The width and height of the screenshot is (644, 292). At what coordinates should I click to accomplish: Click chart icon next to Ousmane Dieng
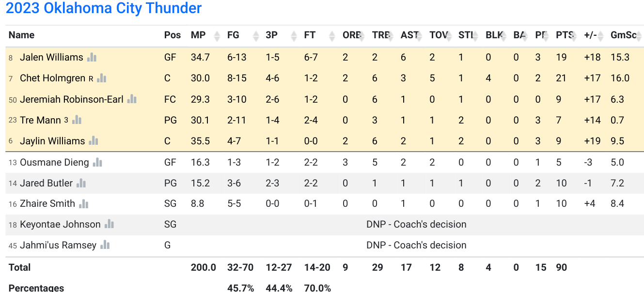[97, 162]
